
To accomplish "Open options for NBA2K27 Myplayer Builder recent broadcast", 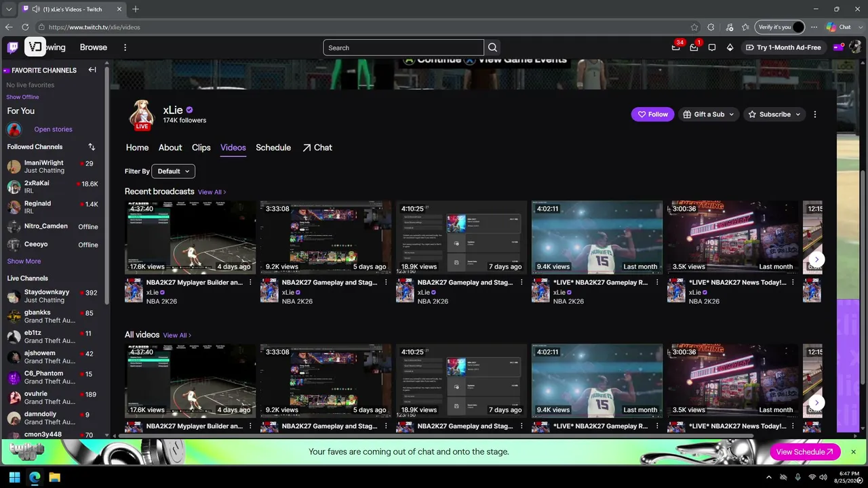I will click(250, 283).
